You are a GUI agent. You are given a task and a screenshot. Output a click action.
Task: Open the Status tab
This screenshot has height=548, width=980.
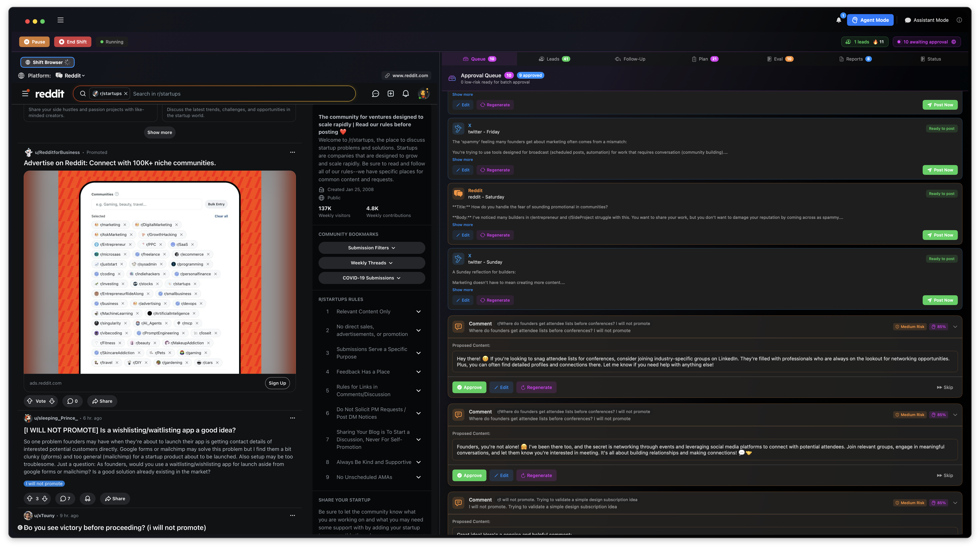(931, 59)
